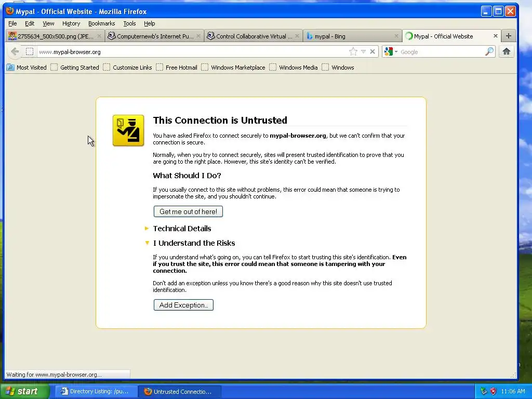Switch to Directory Listing taskbar window
The image size is (532, 399).
(x=97, y=391)
